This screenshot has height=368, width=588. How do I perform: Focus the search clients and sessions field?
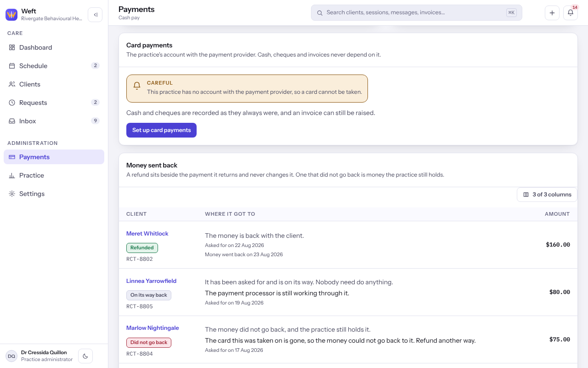[417, 13]
